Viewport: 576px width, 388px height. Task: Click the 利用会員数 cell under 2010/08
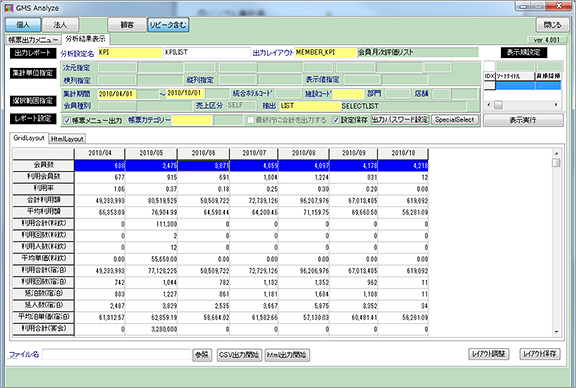[x=304, y=177]
